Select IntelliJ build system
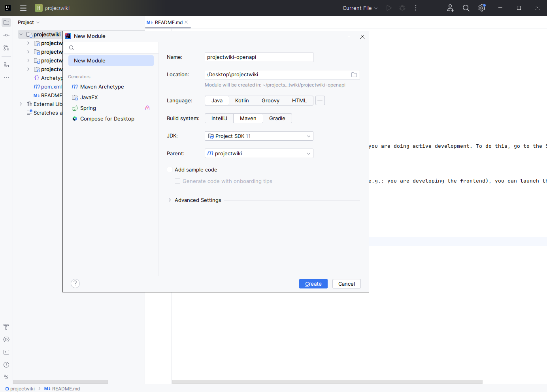This screenshot has width=547, height=392. pos(219,118)
